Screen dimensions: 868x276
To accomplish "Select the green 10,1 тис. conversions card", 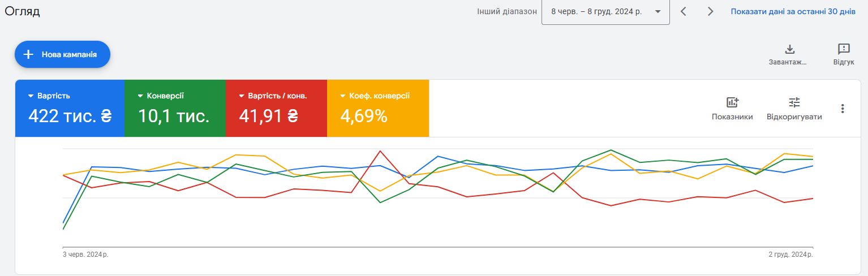I will click(x=175, y=108).
